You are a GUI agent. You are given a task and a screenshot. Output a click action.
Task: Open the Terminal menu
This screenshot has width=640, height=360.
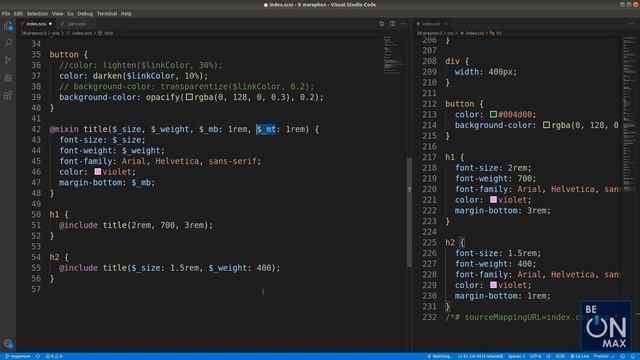(107, 13)
